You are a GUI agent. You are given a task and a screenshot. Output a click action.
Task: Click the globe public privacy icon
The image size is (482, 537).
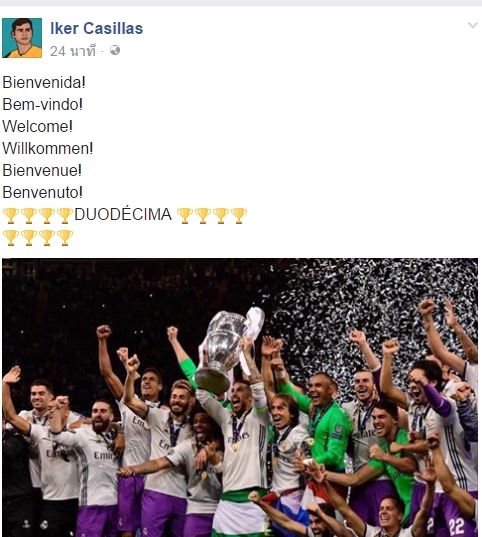click(x=115, y=50)
